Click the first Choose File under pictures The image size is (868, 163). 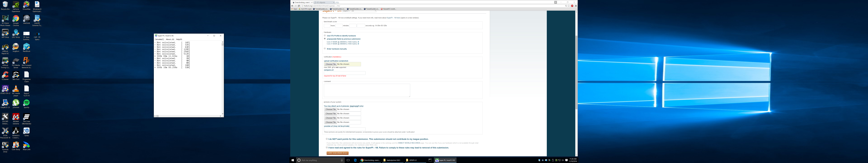pyautogui.click(x=331, y=109)
